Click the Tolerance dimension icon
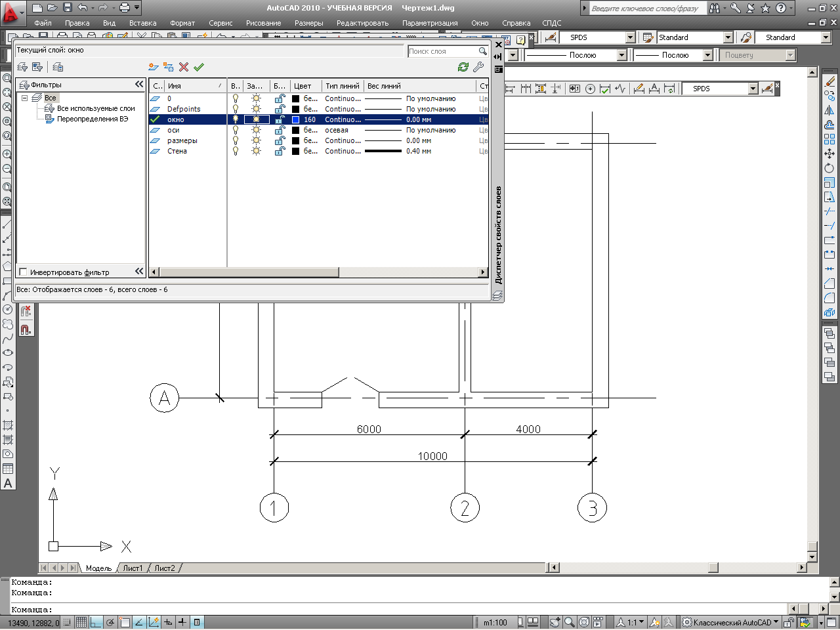This screenshot has height=630, width=840. [575, 89]
